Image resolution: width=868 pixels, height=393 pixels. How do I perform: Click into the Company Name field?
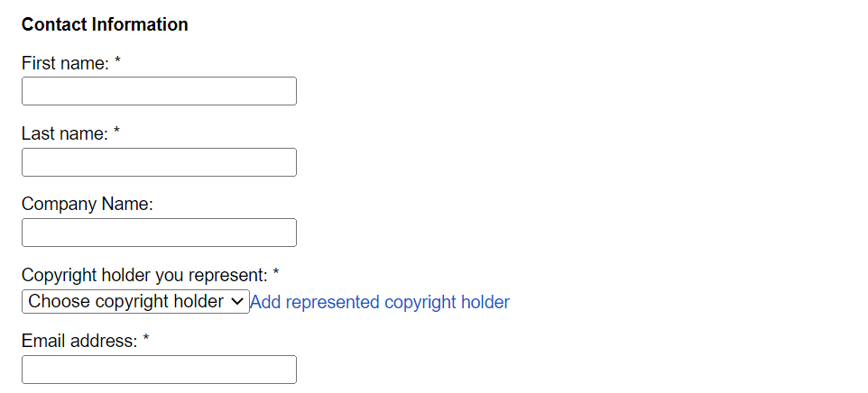[x=159, y=233]
